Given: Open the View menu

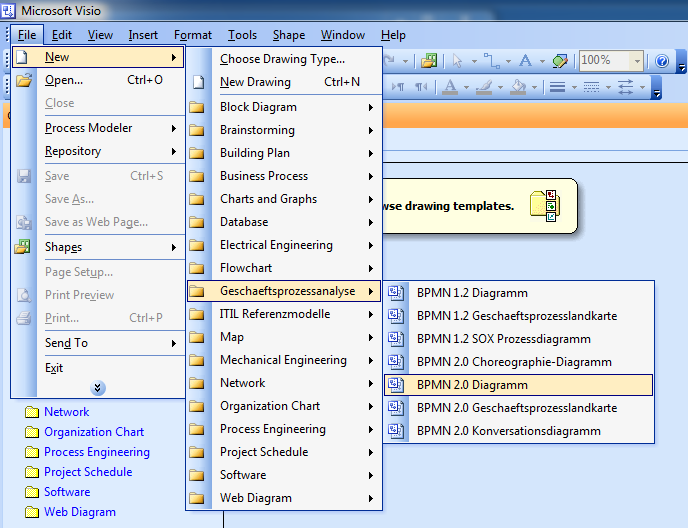Looking at the screenshot, I should [x=100, y=35].
